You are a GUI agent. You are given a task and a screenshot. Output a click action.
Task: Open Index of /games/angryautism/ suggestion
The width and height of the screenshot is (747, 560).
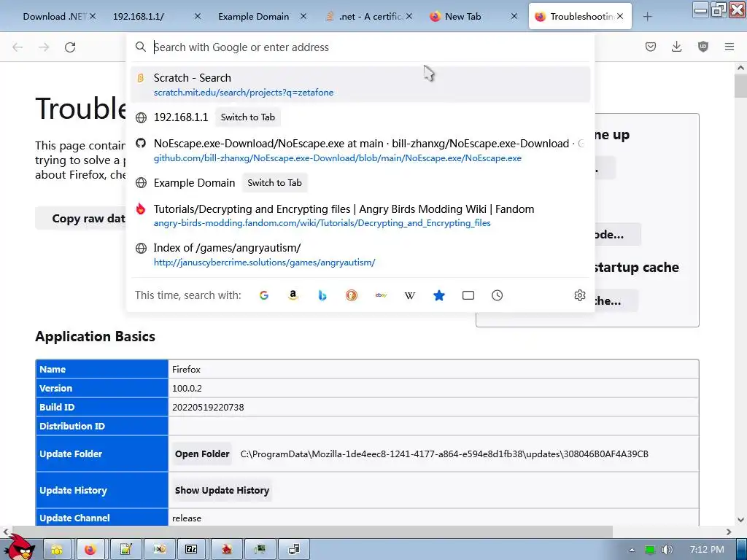pos(360,254)
